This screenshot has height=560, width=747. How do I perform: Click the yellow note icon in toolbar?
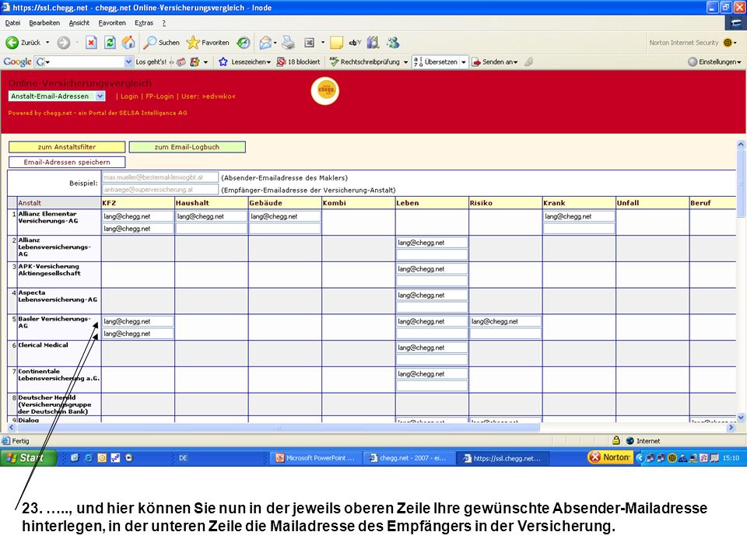[x=336, y=43]
